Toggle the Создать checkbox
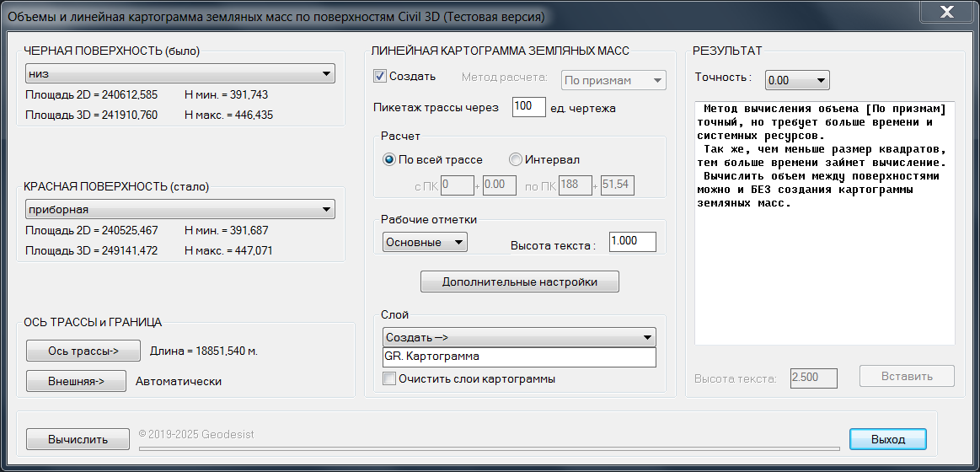Viewport: 980px width, 472px height. 380,77
